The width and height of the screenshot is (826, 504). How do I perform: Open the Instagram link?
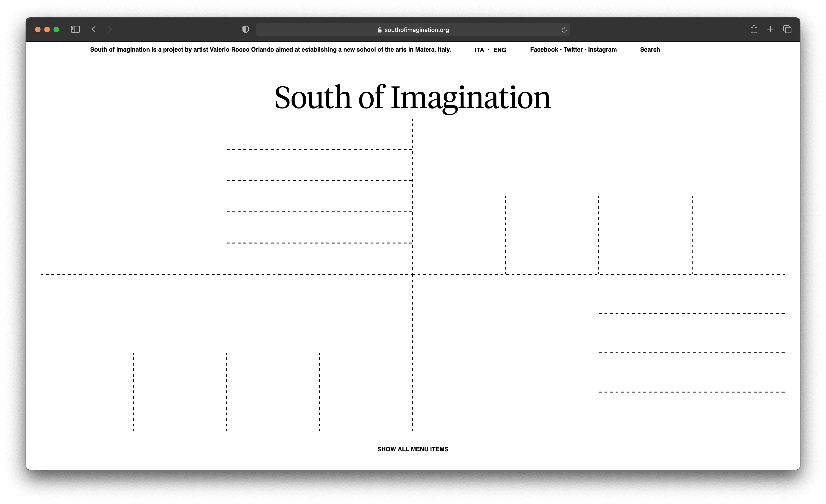pos(602,50)
